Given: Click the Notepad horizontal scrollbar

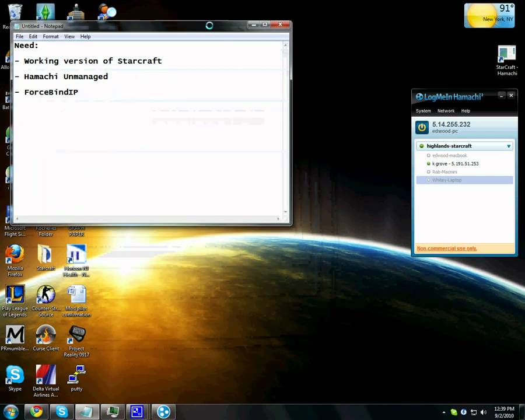Looking at the screenshot, I should [x=148, y=218].
